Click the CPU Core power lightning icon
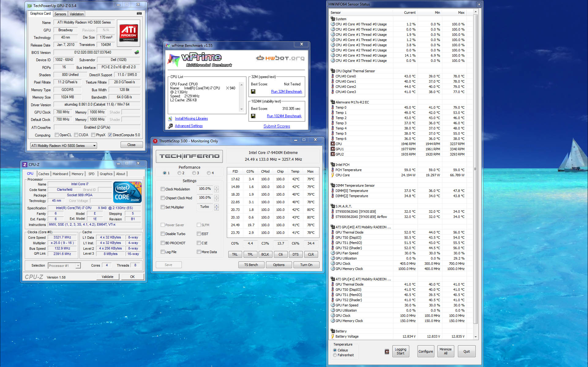Image resolution: width=588 pixels, height=367 pixels. click(333, 175)
